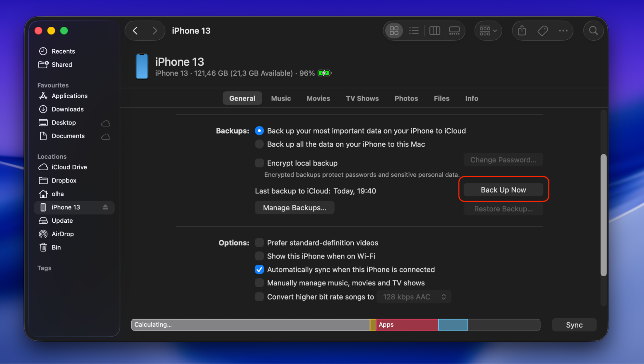Enable Convert higher bit rate songs

pos(259,297)
